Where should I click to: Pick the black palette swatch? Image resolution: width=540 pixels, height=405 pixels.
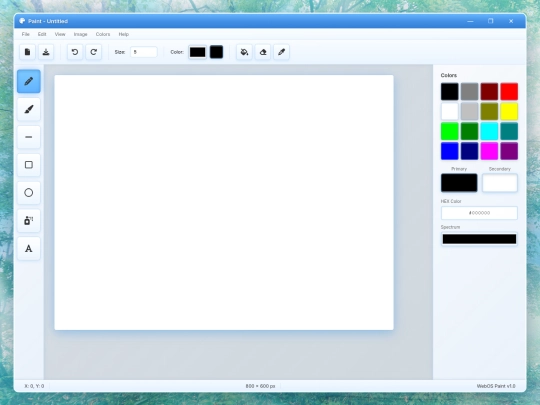point(449,92)
